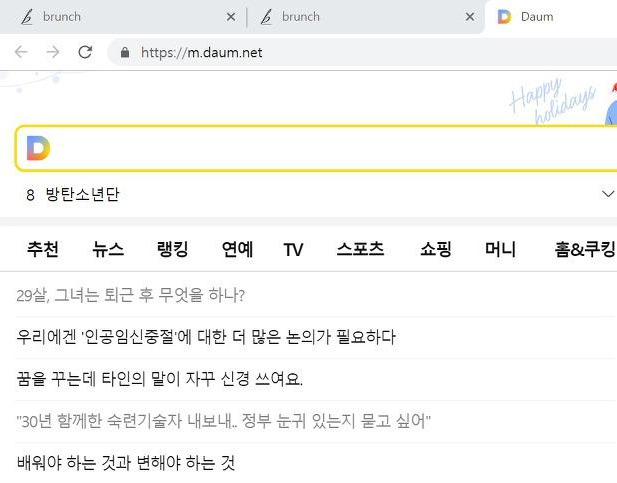
Task: Open article 29살, 그녀는 퇴근 후 무엇을 하나?
Action: click(131, 295)
